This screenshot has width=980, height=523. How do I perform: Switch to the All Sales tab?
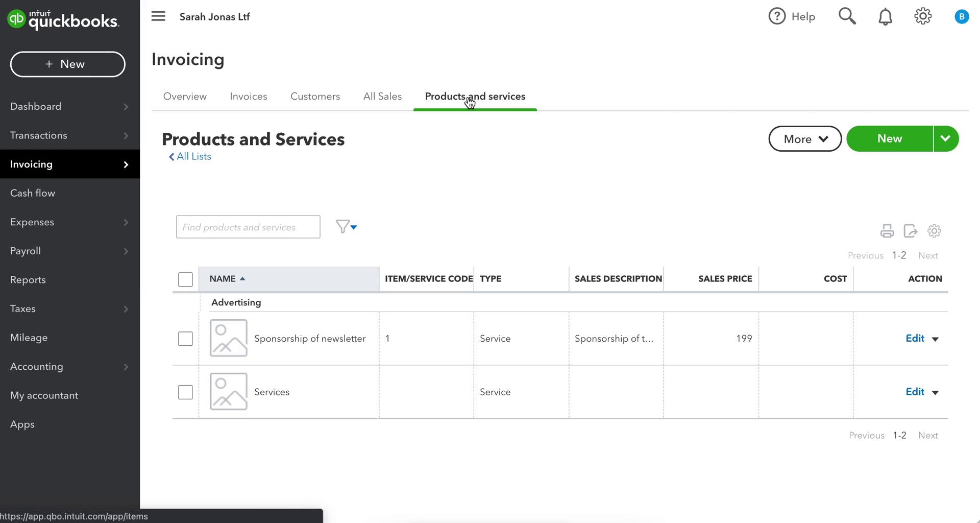(382, 97)
